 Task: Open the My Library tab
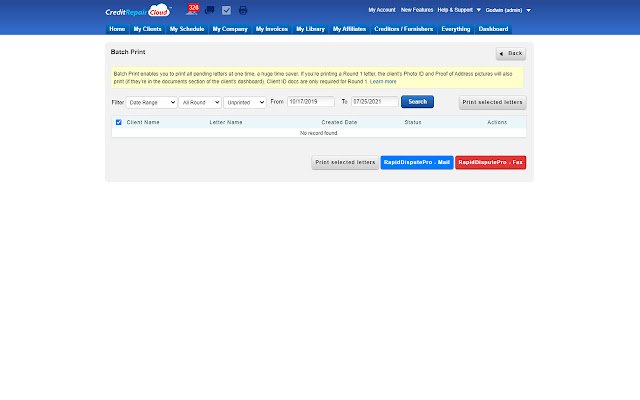311,29
